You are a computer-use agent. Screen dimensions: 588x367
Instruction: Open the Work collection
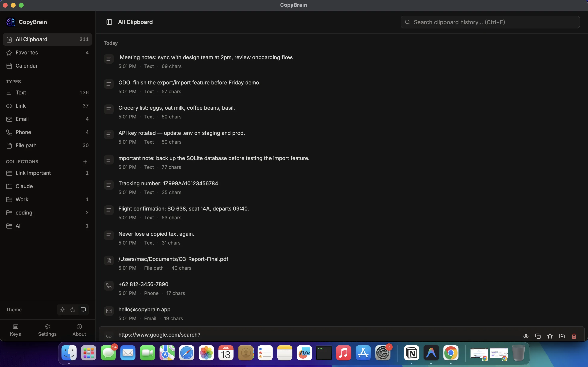(47, 200)
